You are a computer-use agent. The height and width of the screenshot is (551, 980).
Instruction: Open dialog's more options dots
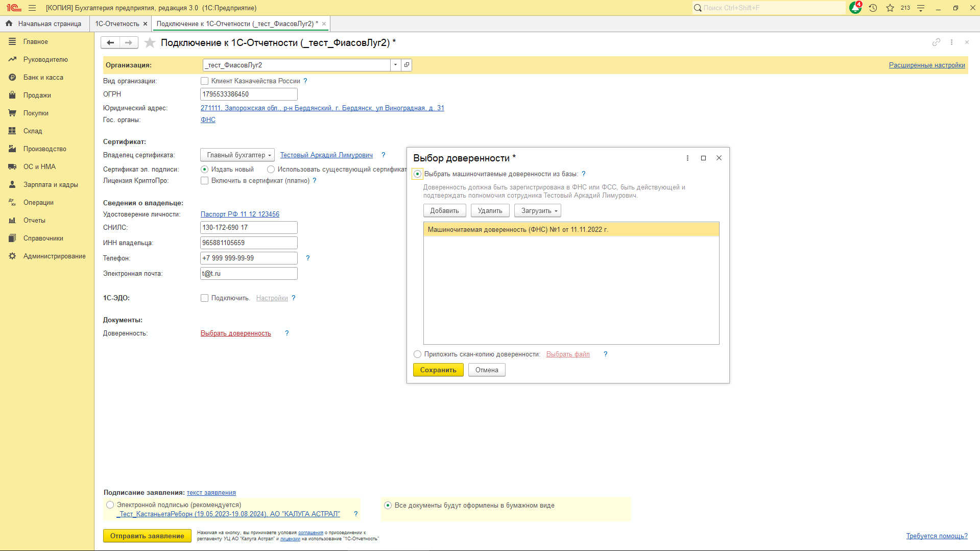coord(687,158)
